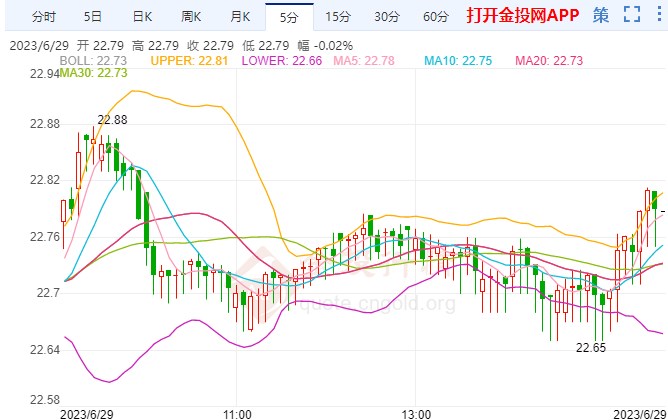This screenshot has height=420, width=668.
Task: Click the 22.58 price axis label
Action: 44,400
